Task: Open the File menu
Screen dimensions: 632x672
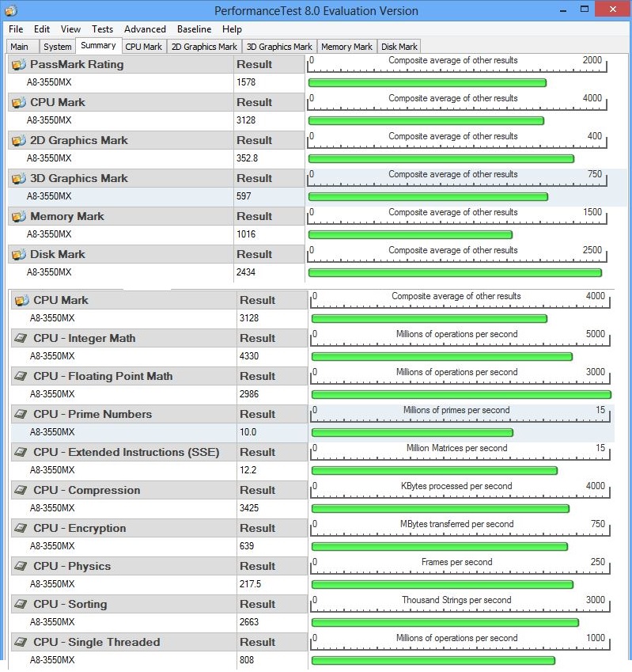Action: point(16,29)
